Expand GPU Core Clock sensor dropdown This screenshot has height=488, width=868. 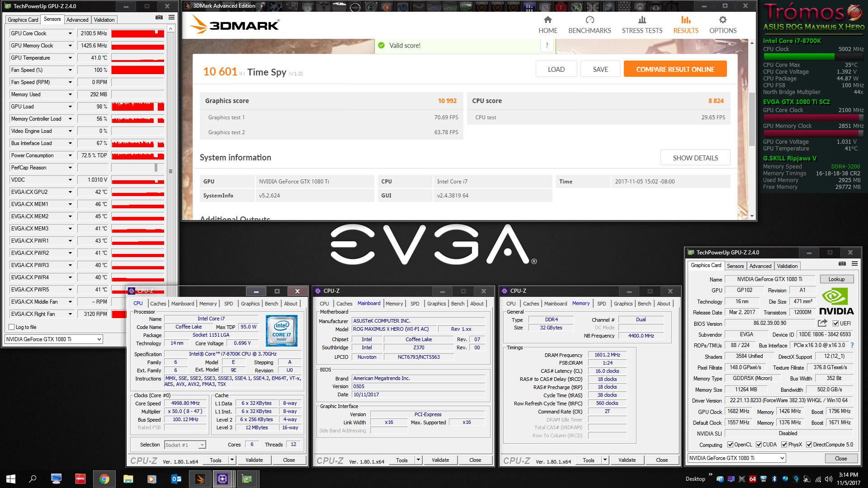tap(70, 33)
